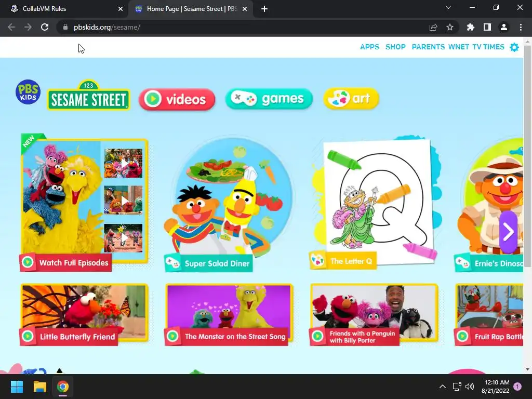
Task: Play top episode thumbnail in Full Episodes card
Action: [x=123, y=163]
